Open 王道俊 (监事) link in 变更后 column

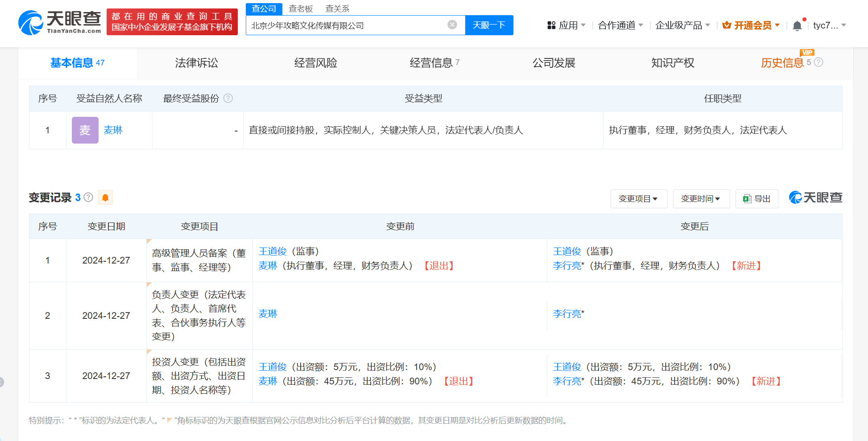(567, 251)
